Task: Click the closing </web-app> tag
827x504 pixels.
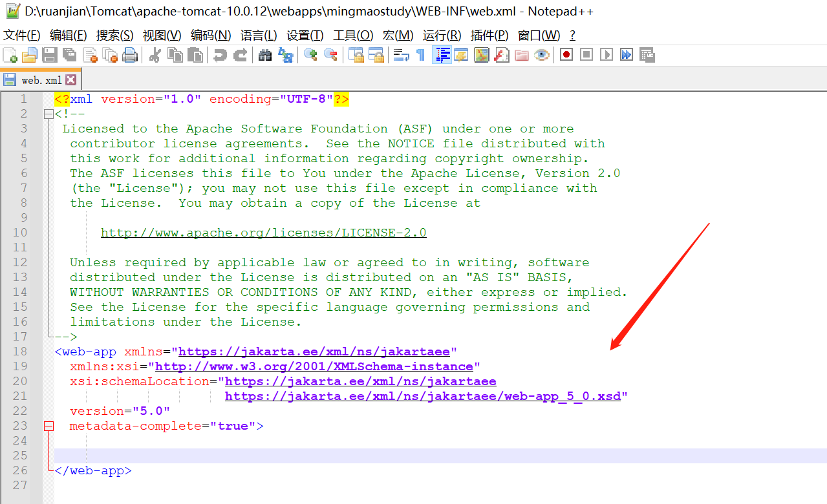Action: 93,470
